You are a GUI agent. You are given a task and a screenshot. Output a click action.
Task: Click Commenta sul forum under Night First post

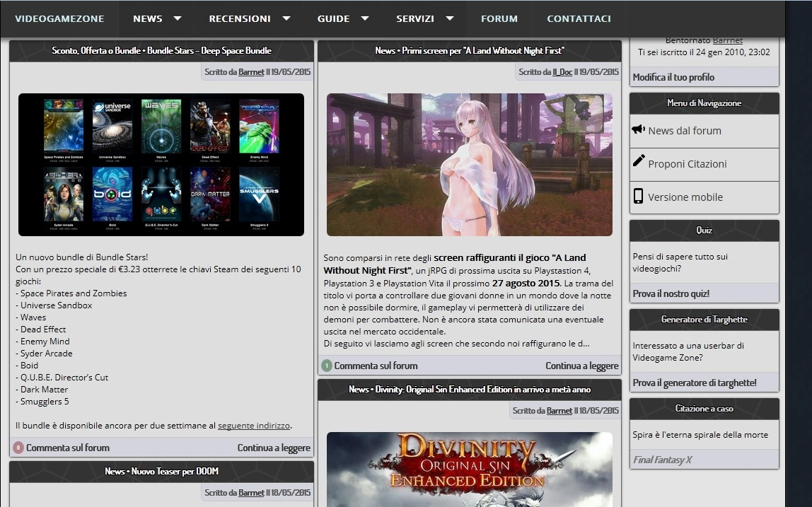[x=376, y=366]
